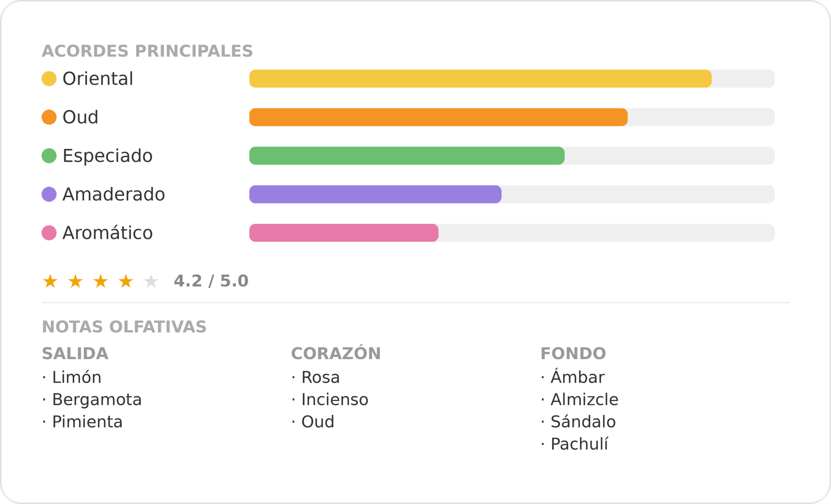Click the orange Oud accord dot
This screenshot has height=504, width=831.
point(49,117)
